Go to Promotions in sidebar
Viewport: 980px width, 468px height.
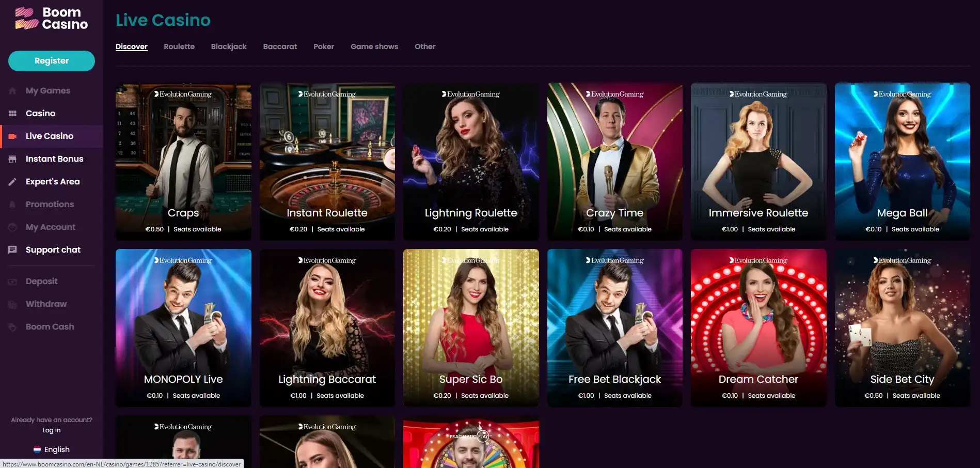coord(50,205)
